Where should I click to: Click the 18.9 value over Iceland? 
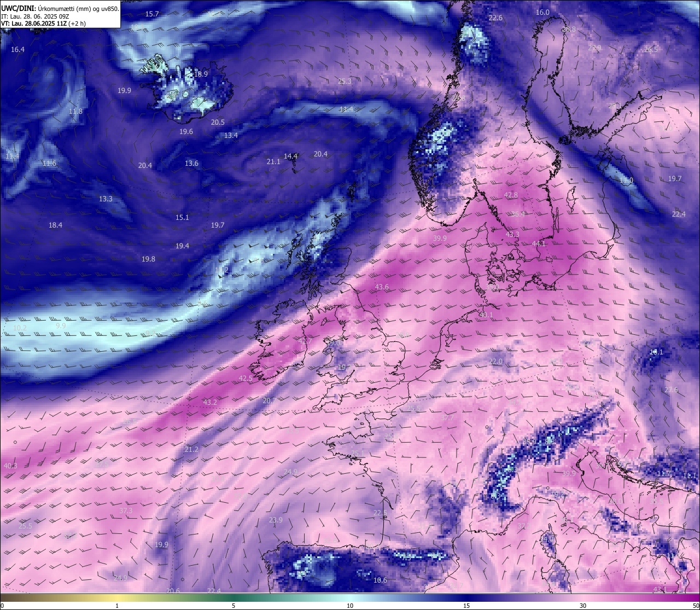pos(201,74)
